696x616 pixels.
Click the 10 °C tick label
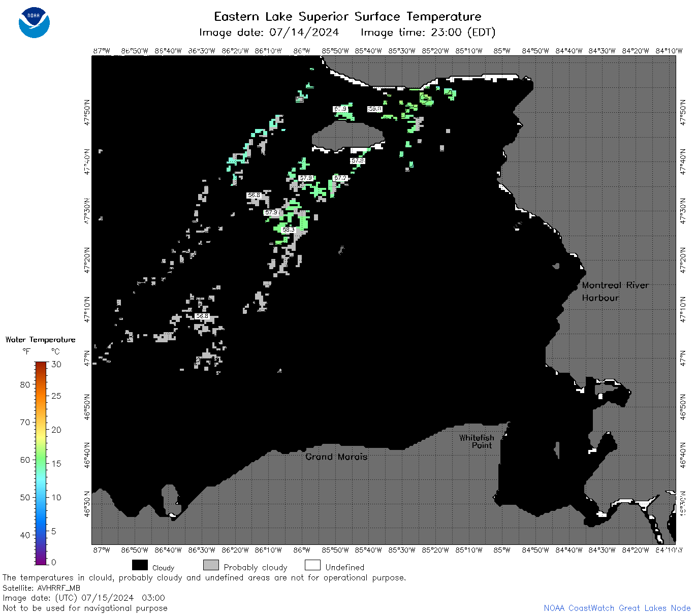point(56,497)
